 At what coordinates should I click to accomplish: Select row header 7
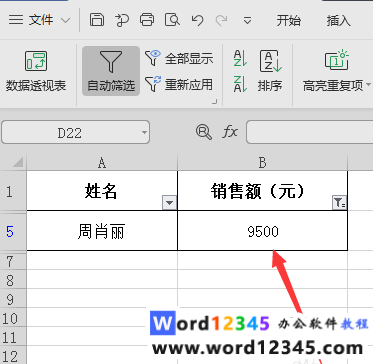pyautogui.click(x=13, y=262)
